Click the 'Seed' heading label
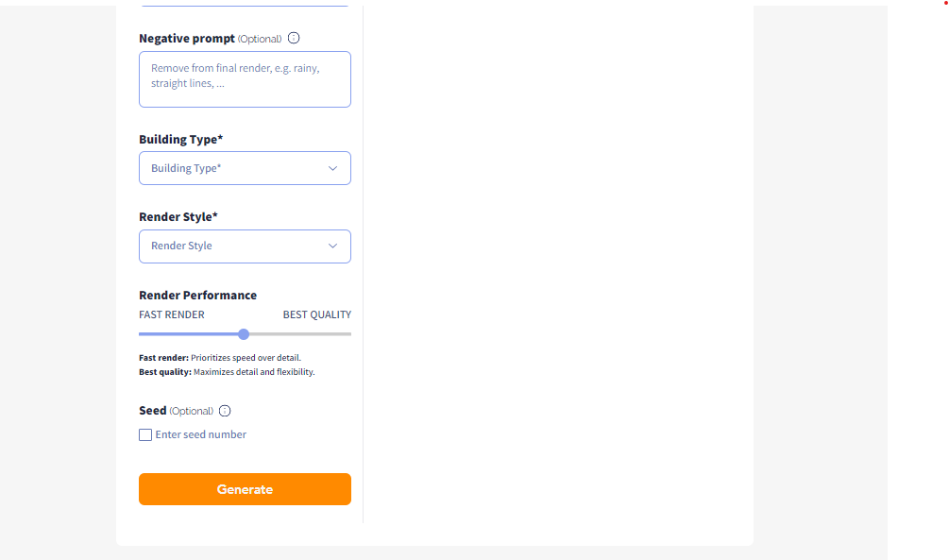949x560 pixels. pyautogui.click(x=153, y=411)
